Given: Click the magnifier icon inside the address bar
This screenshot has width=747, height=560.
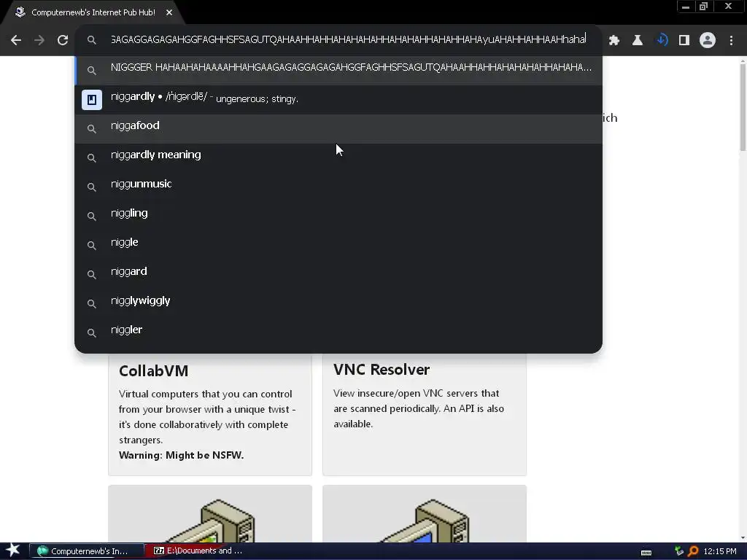Looking at the screenshot, I should [x=91, y=40].
